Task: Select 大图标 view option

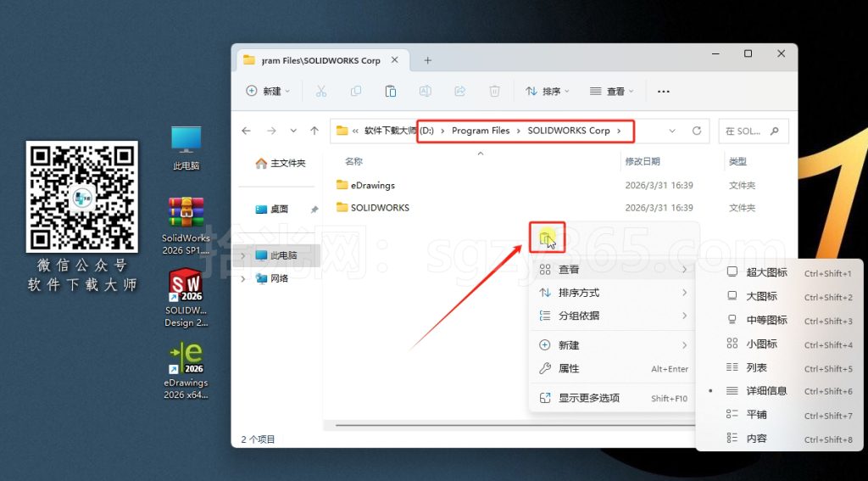Action: [781, 296]
